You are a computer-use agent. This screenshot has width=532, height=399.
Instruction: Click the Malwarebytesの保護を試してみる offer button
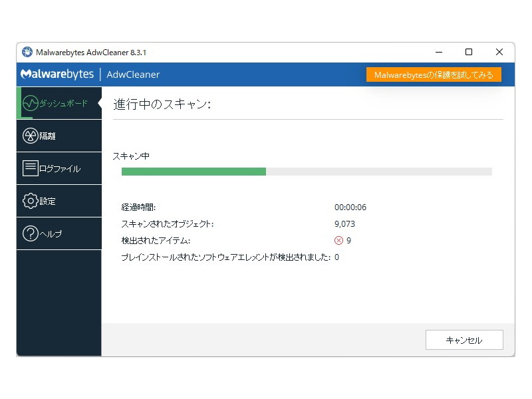coord(434,74)
